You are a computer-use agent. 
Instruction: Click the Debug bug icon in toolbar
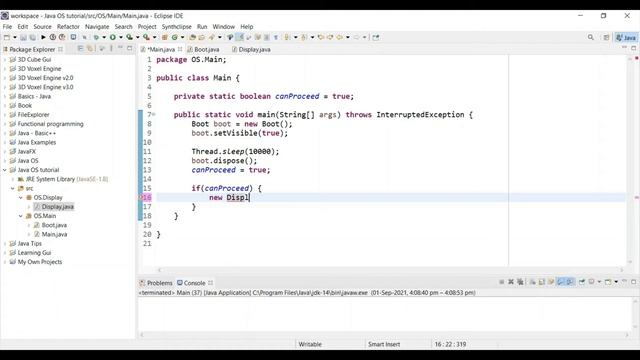96,37
